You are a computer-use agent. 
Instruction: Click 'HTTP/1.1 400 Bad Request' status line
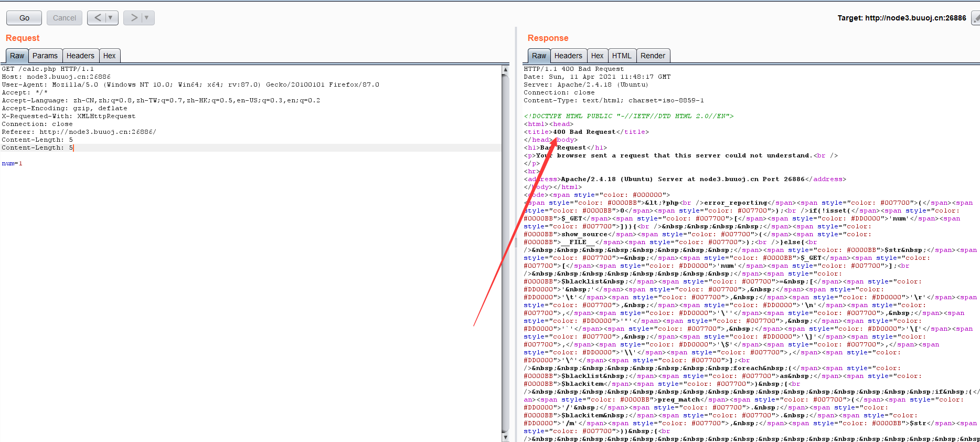click(574, 69)
